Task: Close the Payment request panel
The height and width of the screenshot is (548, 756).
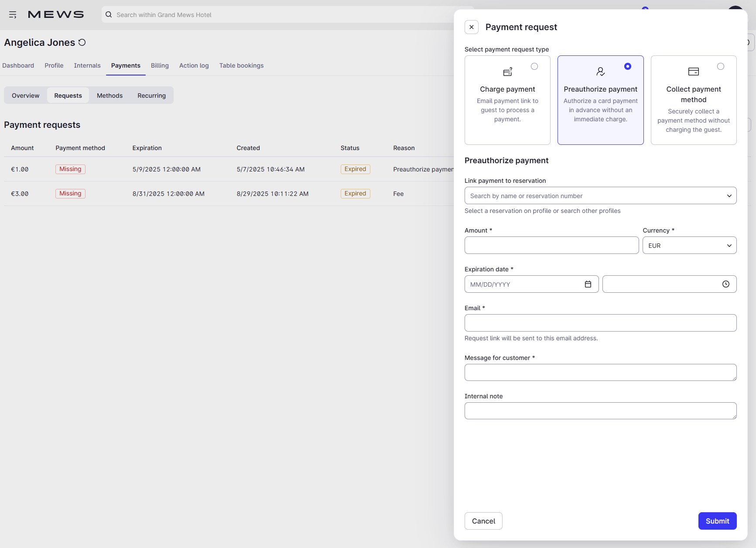Action: (472, 27)
